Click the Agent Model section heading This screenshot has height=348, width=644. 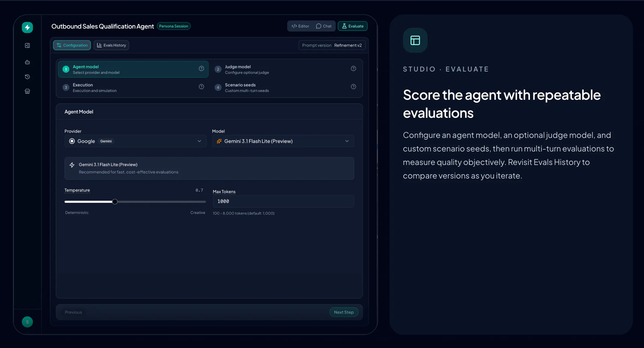click(x=79, y=112)
